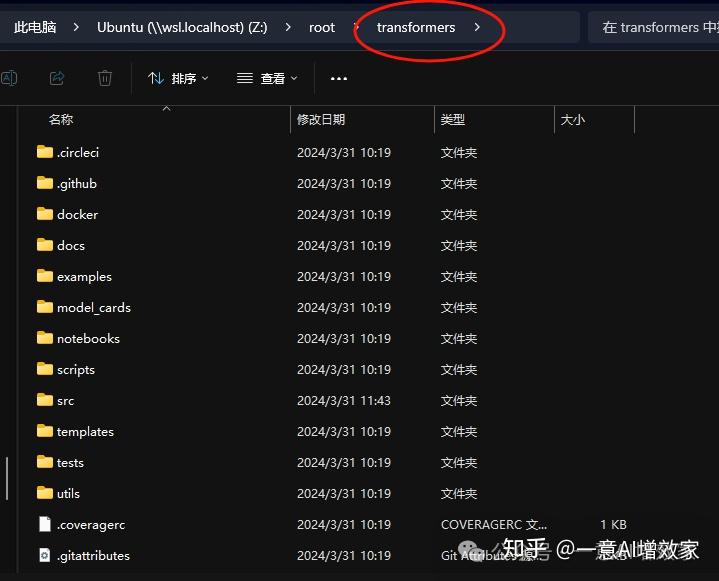Click the model_cards folder name
The height and width of the screenshot is (581, 719).
click(94, 308)
